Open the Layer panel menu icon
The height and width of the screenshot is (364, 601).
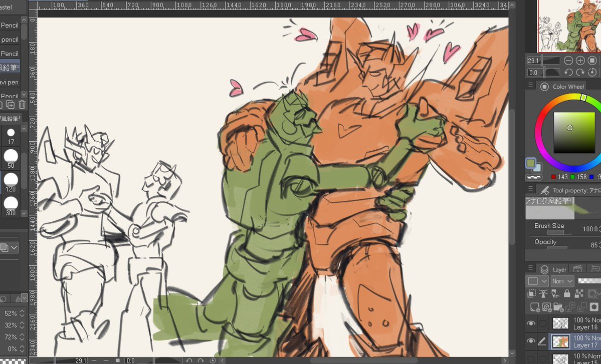pyautogui.click(x=530, y=268)
